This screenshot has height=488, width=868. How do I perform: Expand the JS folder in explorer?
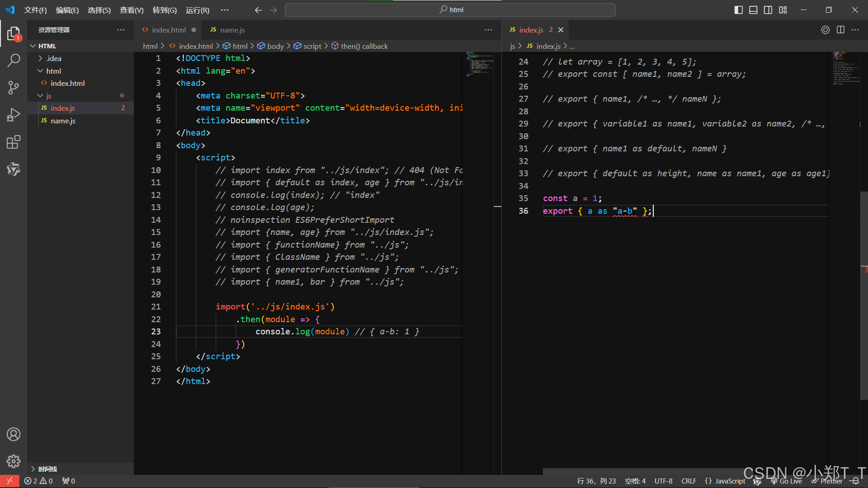tap(40, 95)
